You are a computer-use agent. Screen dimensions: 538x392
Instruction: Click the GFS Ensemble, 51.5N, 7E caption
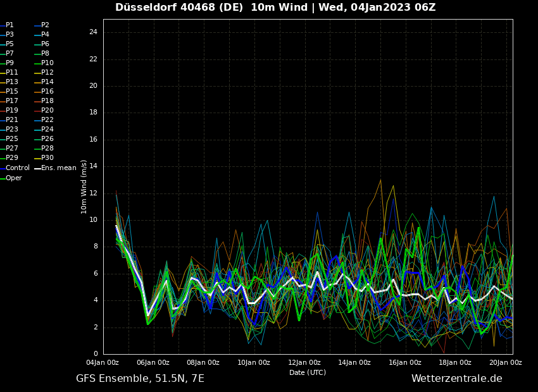pyautogui.click(x=140, y=379)
